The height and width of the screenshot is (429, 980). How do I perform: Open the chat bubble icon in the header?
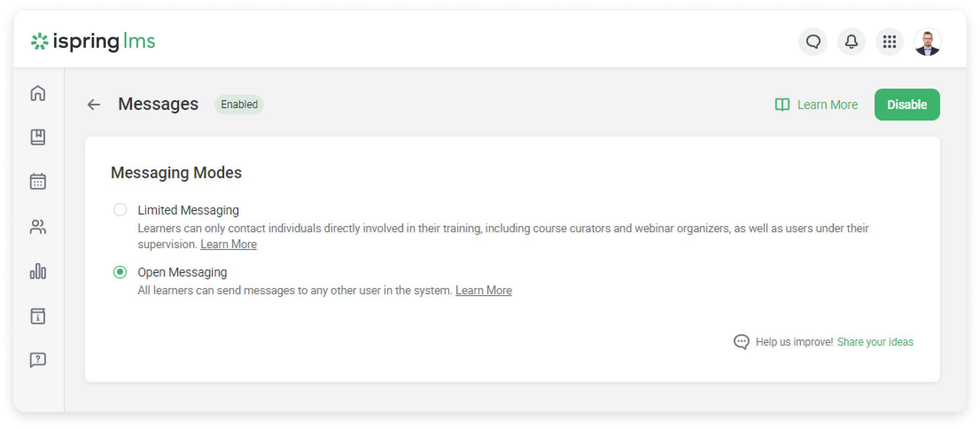[x=813, y=42]
